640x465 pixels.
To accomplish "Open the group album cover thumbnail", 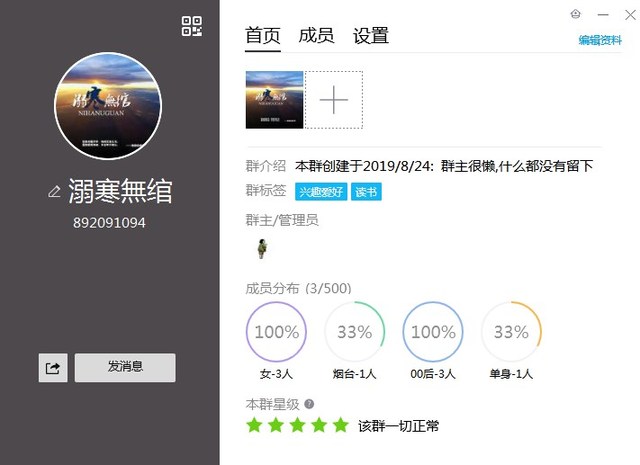I will point(274,100).
